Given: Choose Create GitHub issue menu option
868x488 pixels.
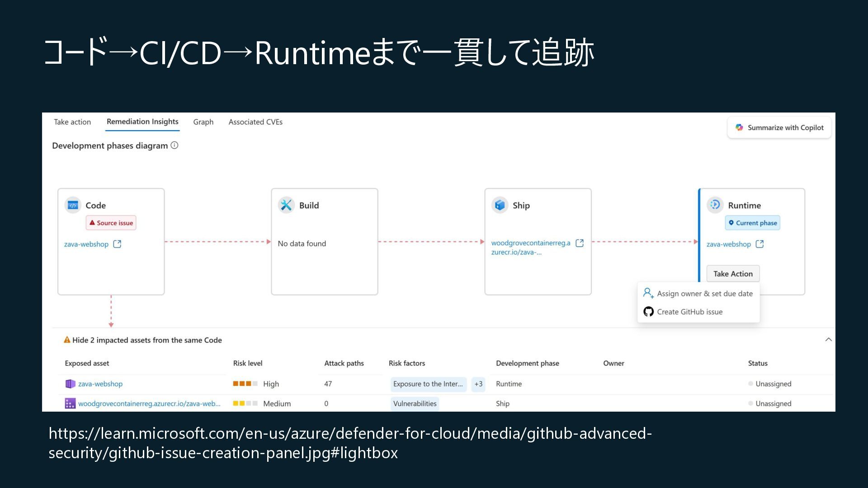Looking at the screenshot, I should point(689,312).
